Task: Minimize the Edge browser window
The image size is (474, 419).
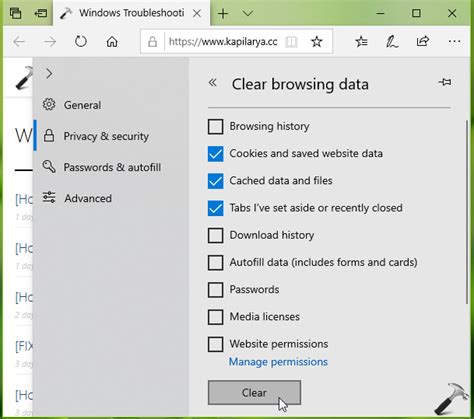Action: pyautogui.click(x=380, y=13)
